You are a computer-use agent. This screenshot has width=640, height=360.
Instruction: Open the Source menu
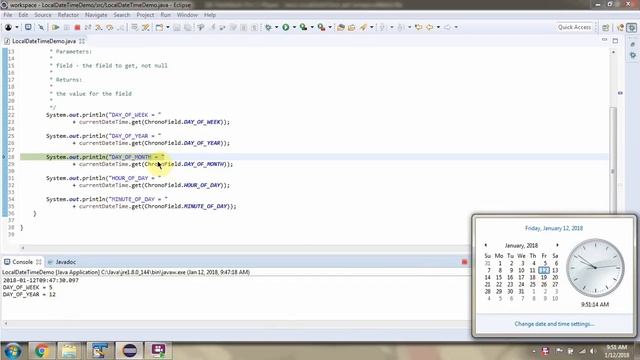[x=43, y=15]
